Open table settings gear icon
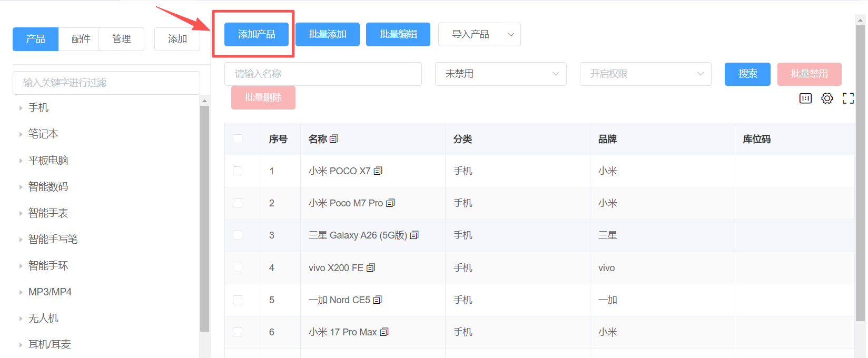 coord(827,98)
